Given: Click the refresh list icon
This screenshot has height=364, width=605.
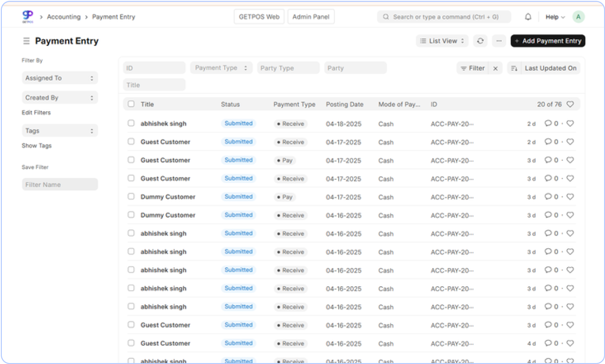Looking at the screenshot, I should point(480,41).
